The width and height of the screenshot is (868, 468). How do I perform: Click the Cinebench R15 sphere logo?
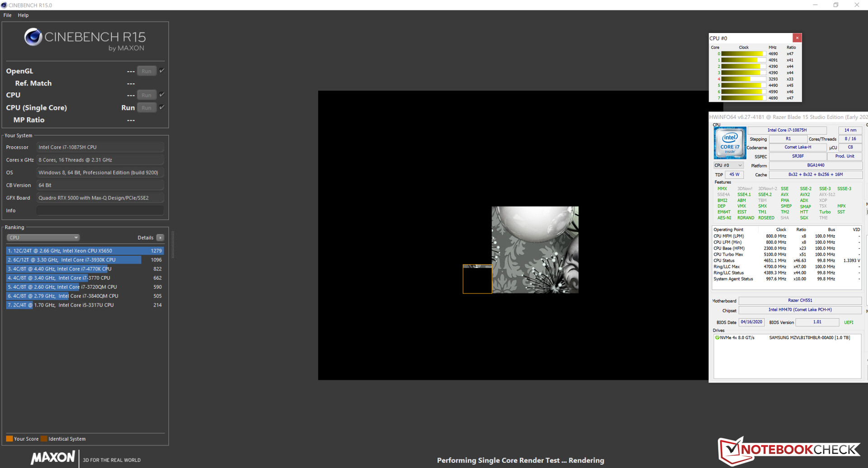tap(33, 37)
